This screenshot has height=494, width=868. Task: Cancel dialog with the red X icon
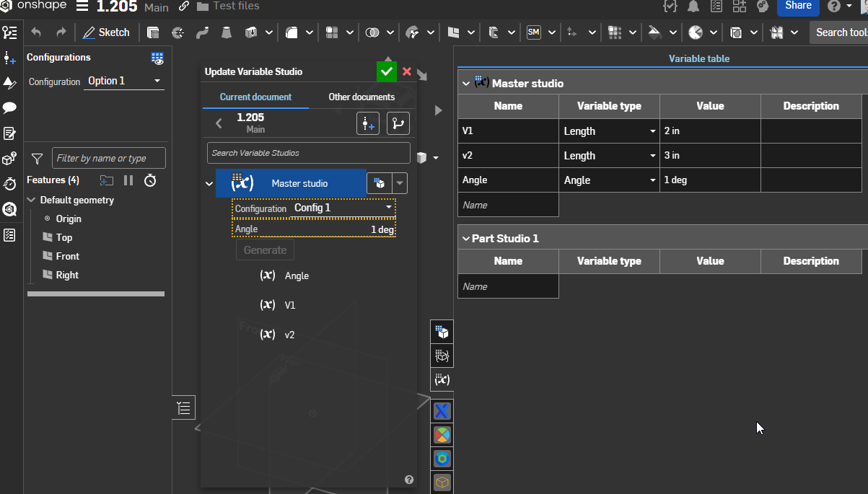click(407, 71)
